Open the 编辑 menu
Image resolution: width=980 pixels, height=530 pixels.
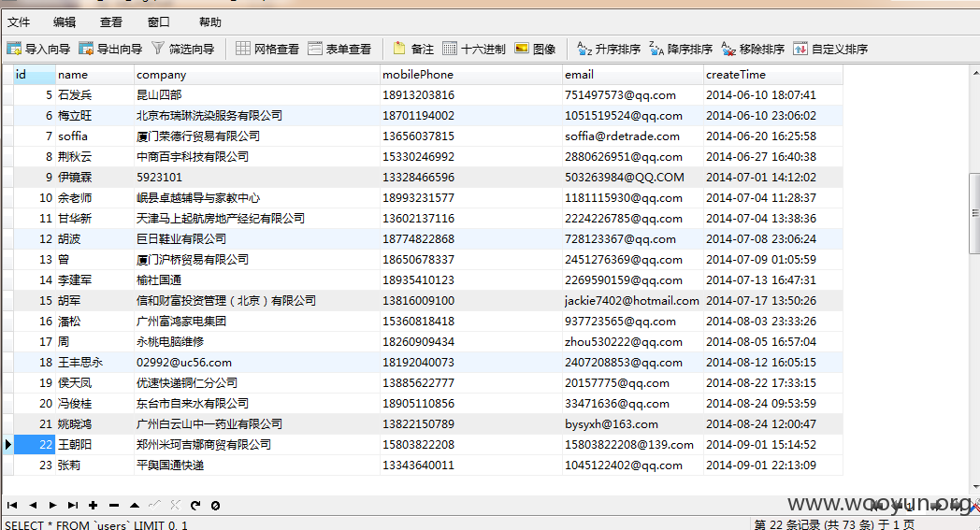(x=65, y=22)
